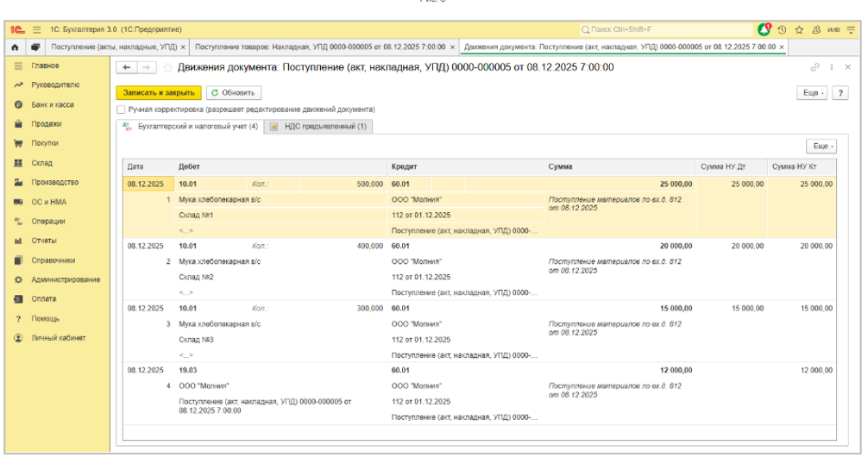Viewport: 868px width, 470px height.
Task: Open the Отчеты section
Action: 44,241
